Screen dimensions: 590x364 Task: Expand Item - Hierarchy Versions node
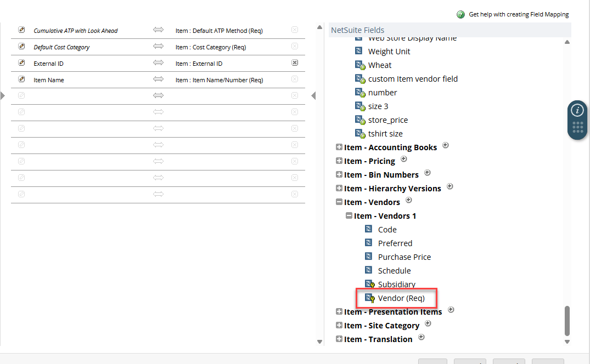tap(339, 188)
